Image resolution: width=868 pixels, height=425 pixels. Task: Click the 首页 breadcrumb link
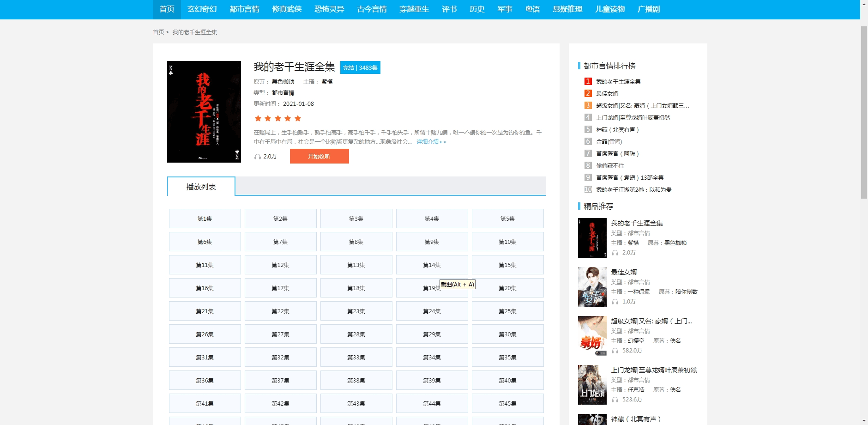pos(158,32)
